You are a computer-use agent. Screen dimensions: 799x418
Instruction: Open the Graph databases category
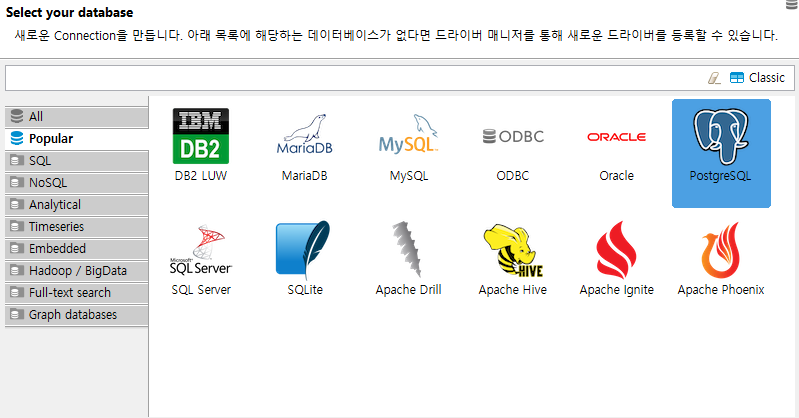pos(76,315)
